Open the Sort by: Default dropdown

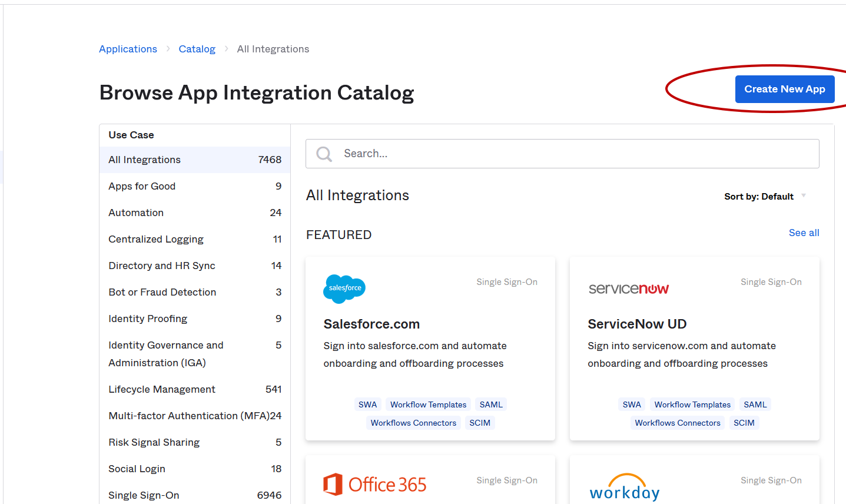[765, 196]
